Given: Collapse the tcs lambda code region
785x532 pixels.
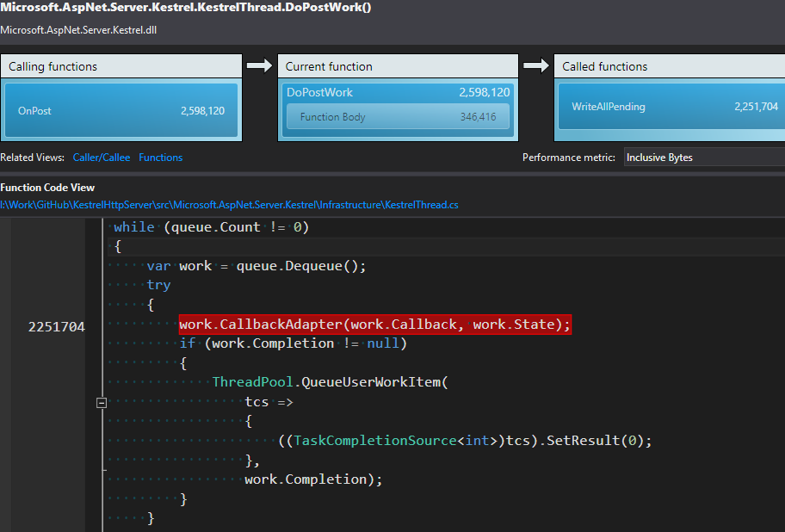Looking at the screenshot, I should coord(101,402).
